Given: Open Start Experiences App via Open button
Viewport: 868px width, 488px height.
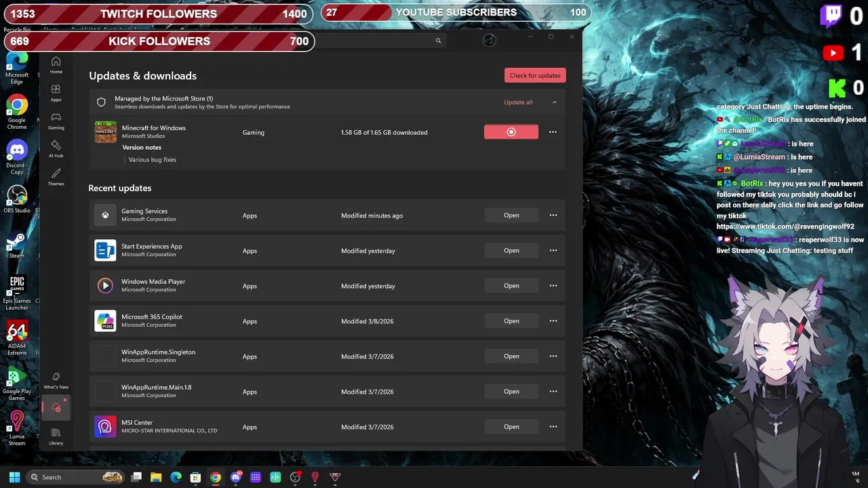Looking at the screenshot, I should coord(511,251).
